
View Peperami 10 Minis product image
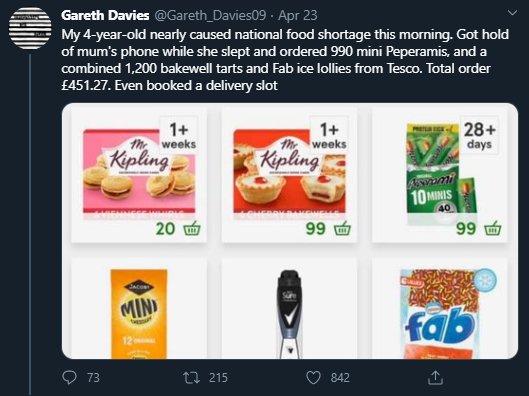click(440, 173)
